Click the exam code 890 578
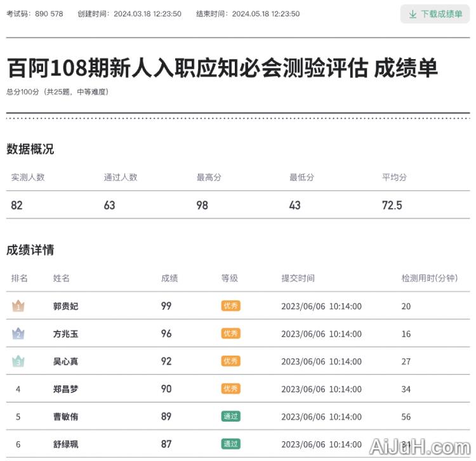This screenshot has width=476, height=461. point(49,14)
